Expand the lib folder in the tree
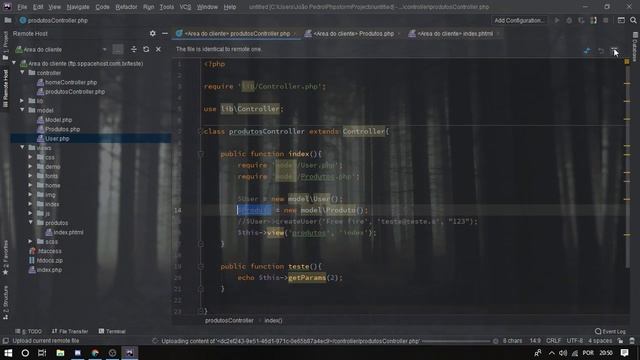Image resolution: width=640 pixels, height=360 pixels. click(22, 101)
